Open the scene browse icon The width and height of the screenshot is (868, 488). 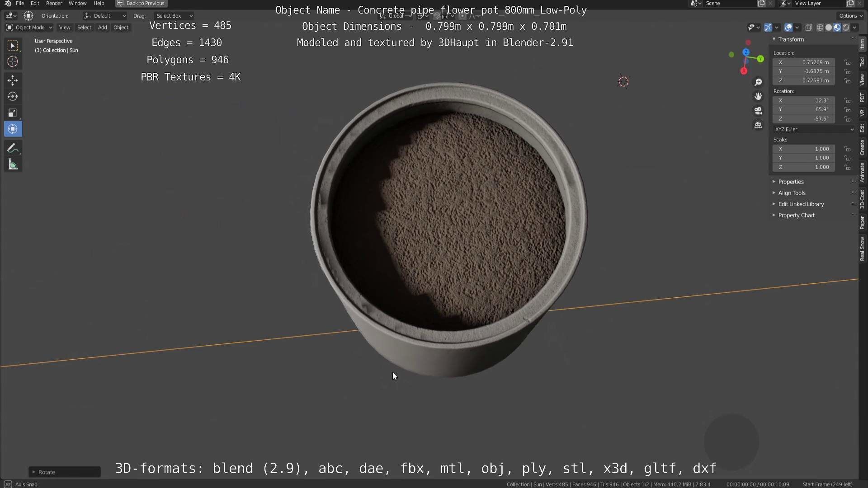point(695,3)
